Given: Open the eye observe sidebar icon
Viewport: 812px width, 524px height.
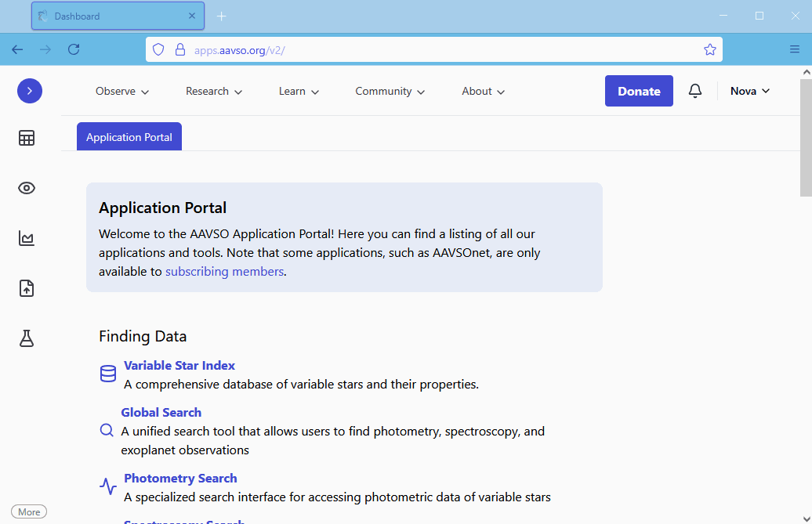Looking at the screenshot, I should [x=27, y=188].
